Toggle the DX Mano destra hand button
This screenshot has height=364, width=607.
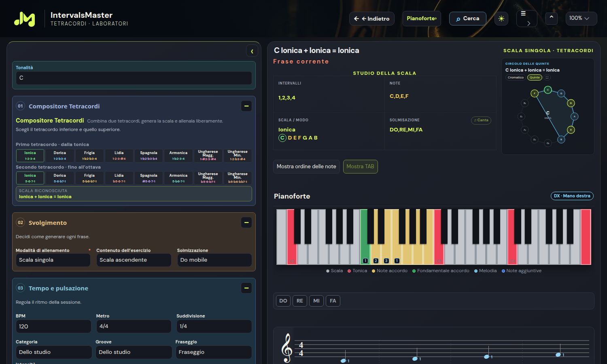[572, 196]
